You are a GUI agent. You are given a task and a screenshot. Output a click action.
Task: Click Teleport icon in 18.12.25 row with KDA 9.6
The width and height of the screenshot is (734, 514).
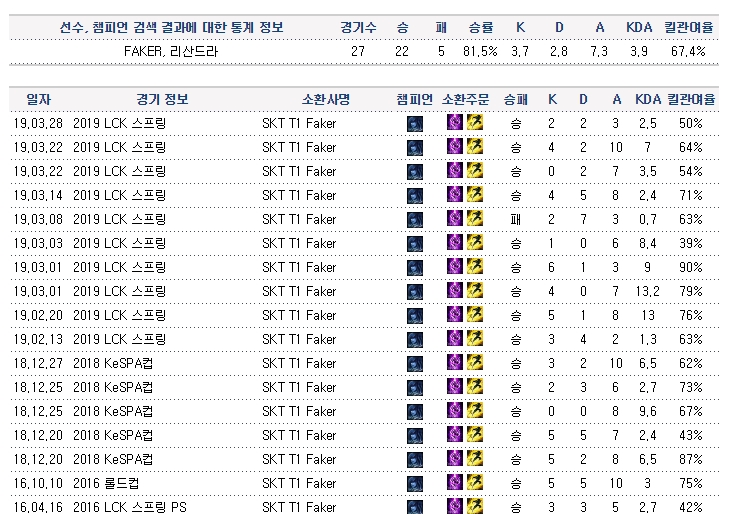click(x=455, y=410)
